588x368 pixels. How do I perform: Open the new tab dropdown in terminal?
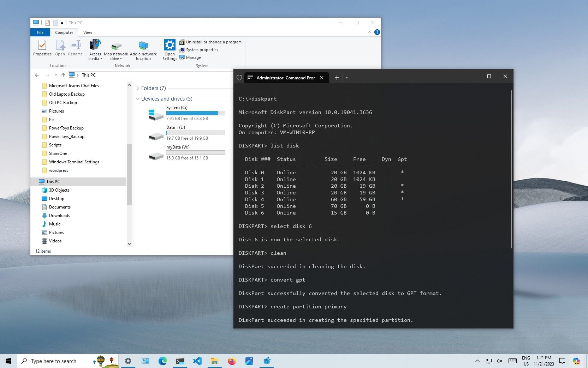347,78
